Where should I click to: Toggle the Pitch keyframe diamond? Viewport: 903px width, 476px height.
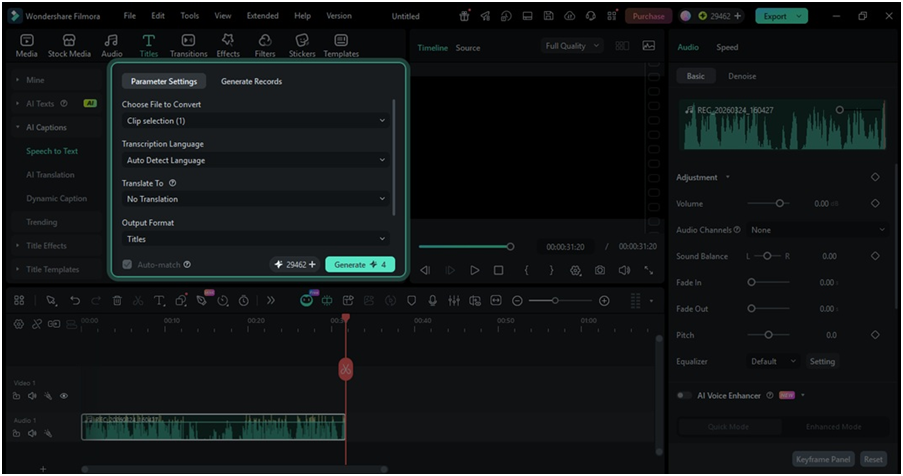pos(875,334)
